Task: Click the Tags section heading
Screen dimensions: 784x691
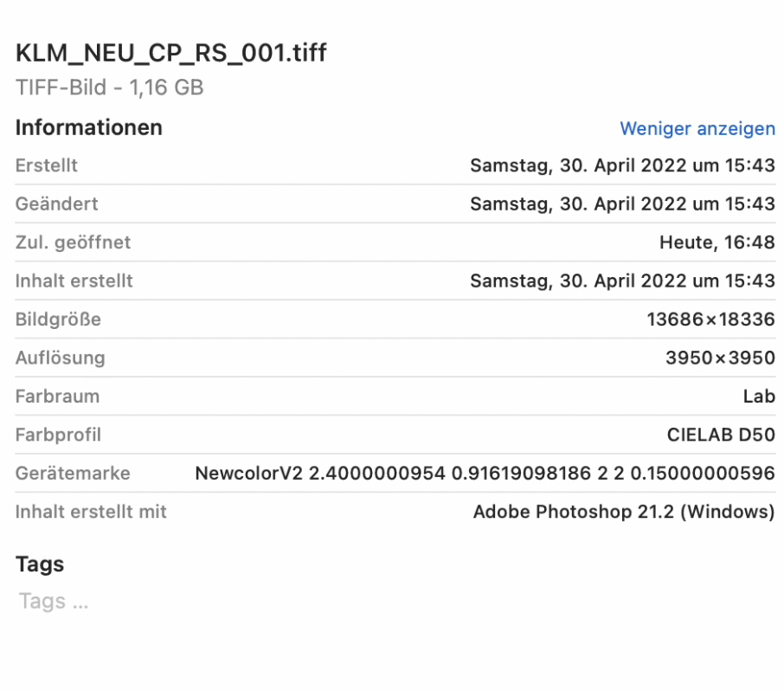Action: [40, 565]
